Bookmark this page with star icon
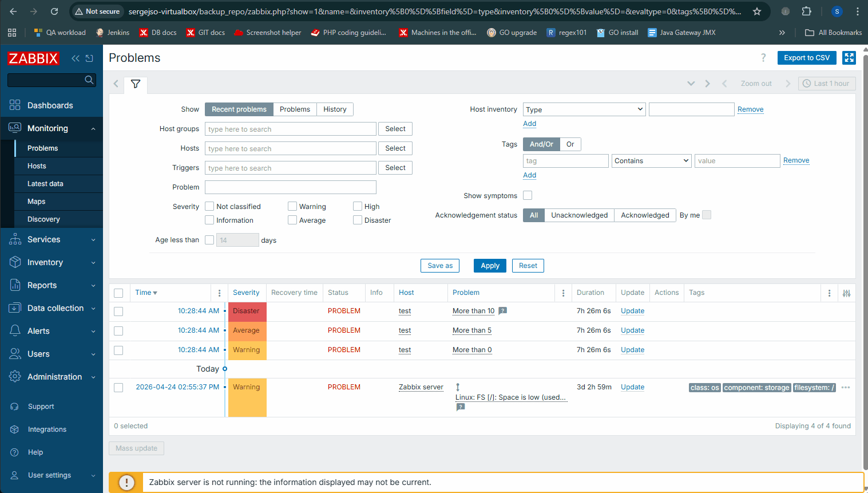Viewport: 868px width, 493px height. tap(757, 11)
